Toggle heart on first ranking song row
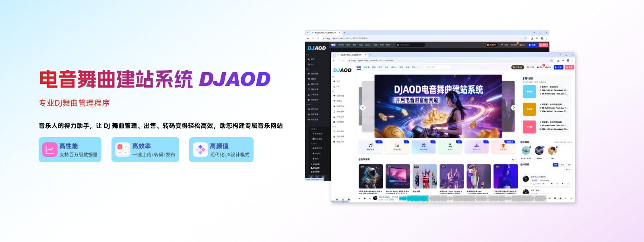Viewport: 644px width, 242px height. point(552,184)
